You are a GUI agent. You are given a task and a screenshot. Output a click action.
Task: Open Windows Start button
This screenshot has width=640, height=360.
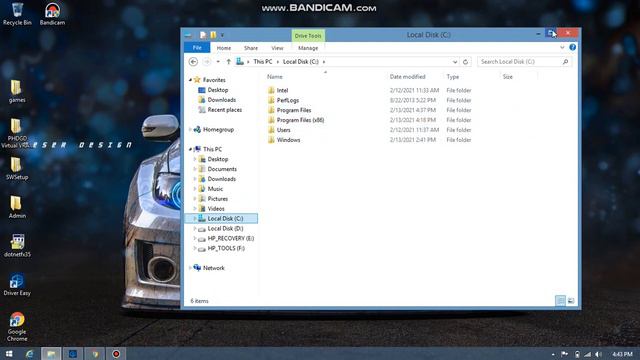click(9, 354)
